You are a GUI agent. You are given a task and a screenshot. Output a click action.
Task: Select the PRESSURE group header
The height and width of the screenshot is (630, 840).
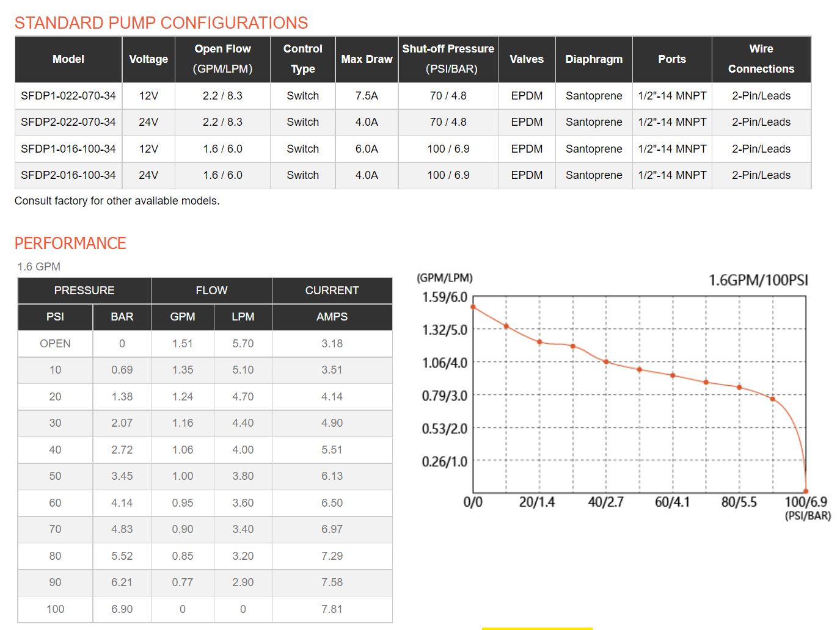(x=84, y=291)
